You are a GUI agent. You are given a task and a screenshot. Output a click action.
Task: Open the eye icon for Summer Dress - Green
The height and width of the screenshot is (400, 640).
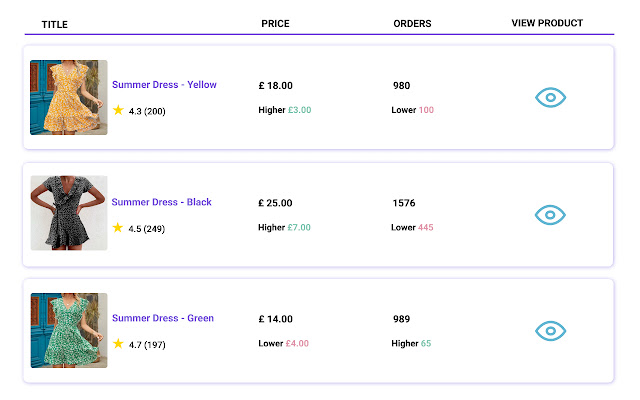tap(551, 331)
